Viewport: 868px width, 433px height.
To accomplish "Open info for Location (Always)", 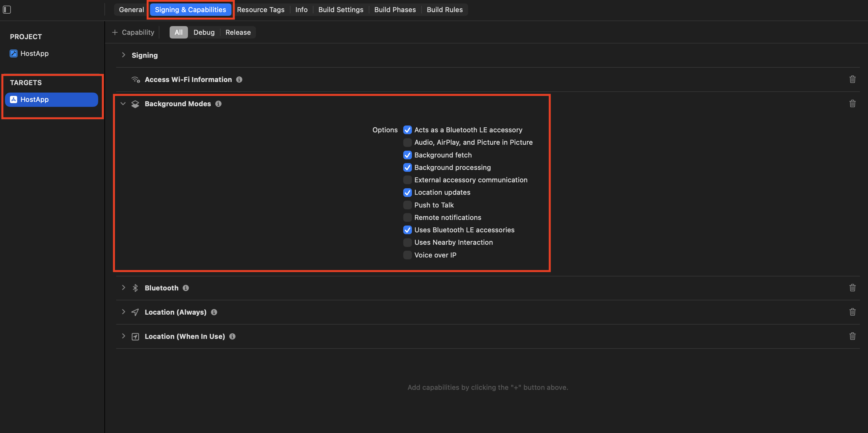I will pos(214,312).
